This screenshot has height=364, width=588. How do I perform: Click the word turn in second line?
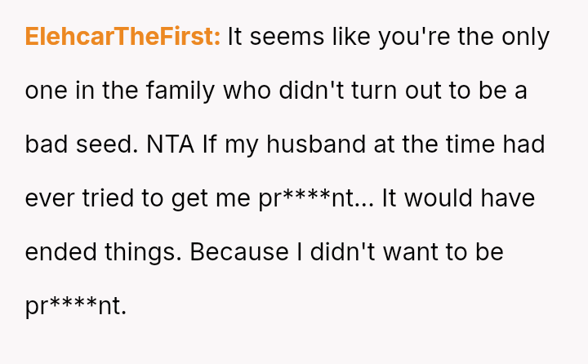coord(374,91)
